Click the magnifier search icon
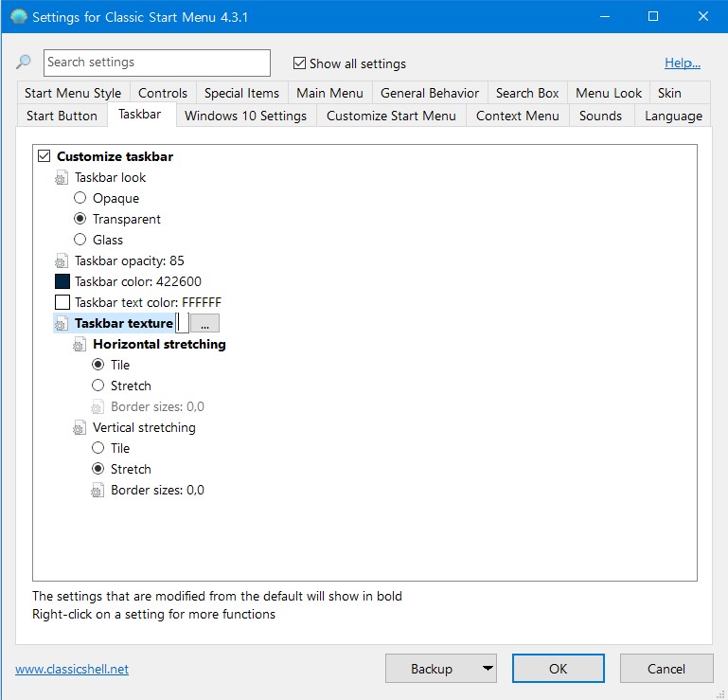The width and height of the screenshot is (728, 700). (x=24, y=62)
